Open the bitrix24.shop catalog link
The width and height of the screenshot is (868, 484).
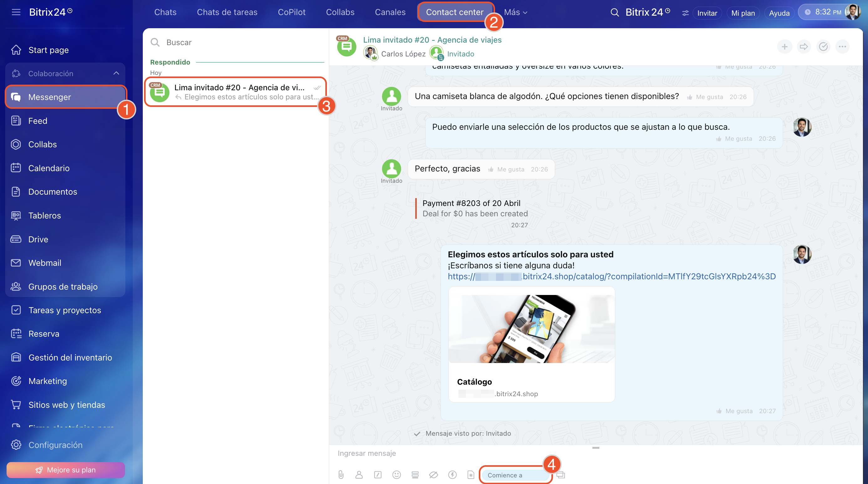pos(611,276)
